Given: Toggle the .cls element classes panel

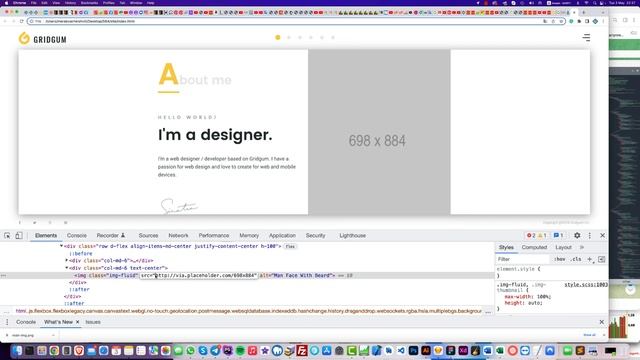Looking at the screenshot, I should pyautogui.click(x=576, y=259).
